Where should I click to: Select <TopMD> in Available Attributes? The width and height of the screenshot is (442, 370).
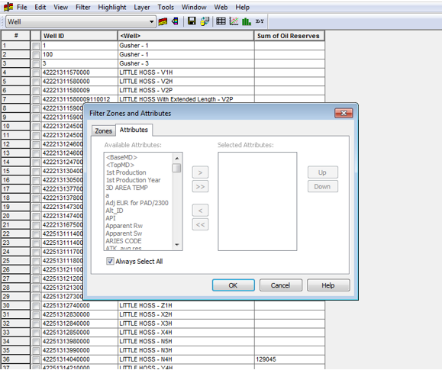(120, 165)
